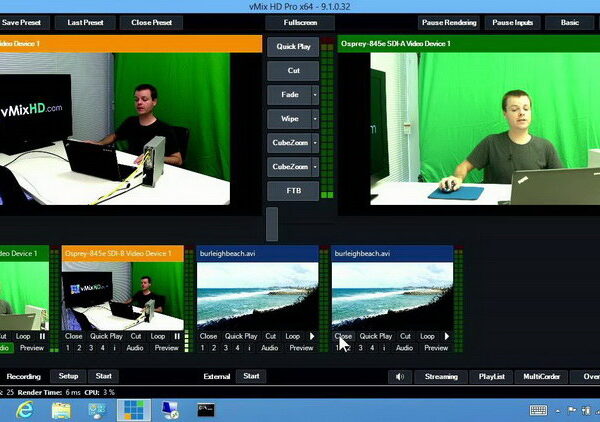This screenshot has width=600, height=422.
Task: Launch Internet Explorer from the taskbar
Action: pos(24,410)
